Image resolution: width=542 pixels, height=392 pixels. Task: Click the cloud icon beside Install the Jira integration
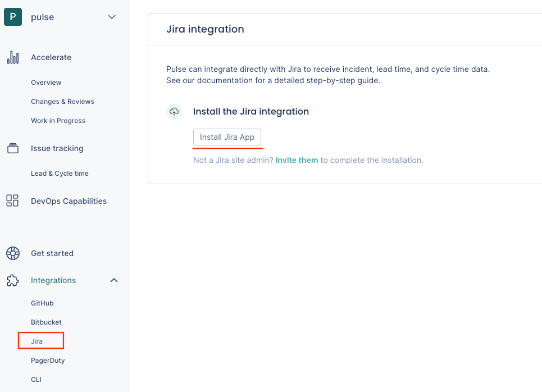tap(174, 112)
